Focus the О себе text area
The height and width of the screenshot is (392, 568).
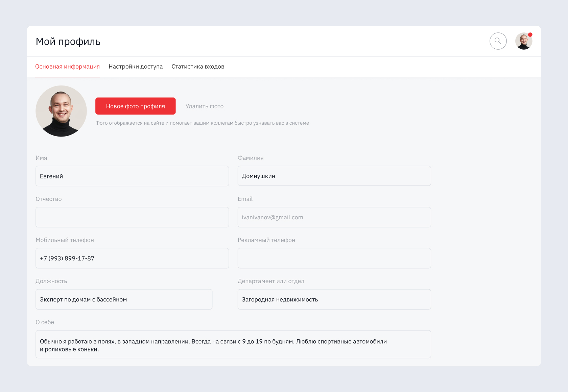(233, 344)
